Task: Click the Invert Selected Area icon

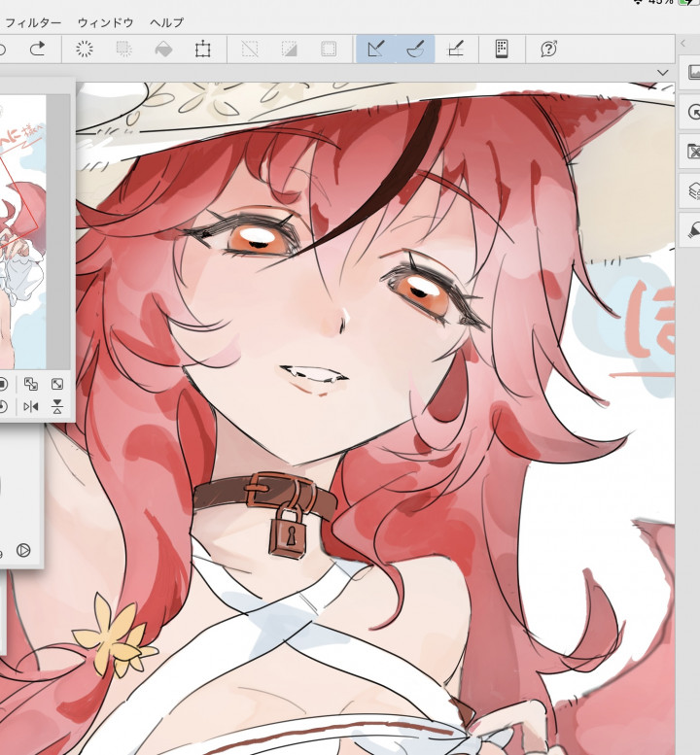Action: [289, 49]
